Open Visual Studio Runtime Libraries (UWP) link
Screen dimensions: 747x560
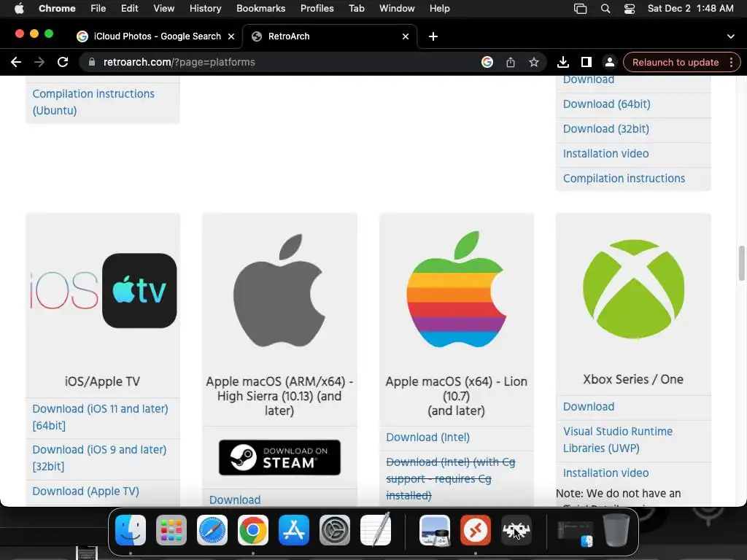coord(617,440)
